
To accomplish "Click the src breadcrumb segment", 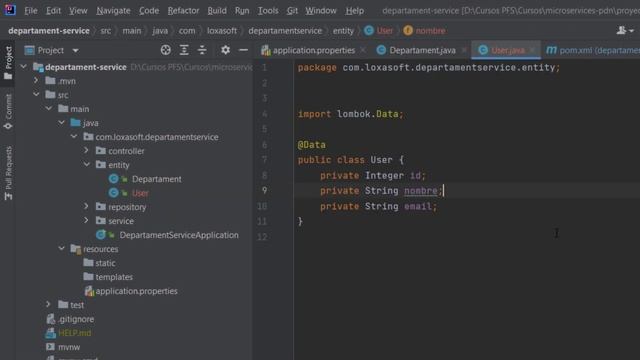I will coord(106,31).
